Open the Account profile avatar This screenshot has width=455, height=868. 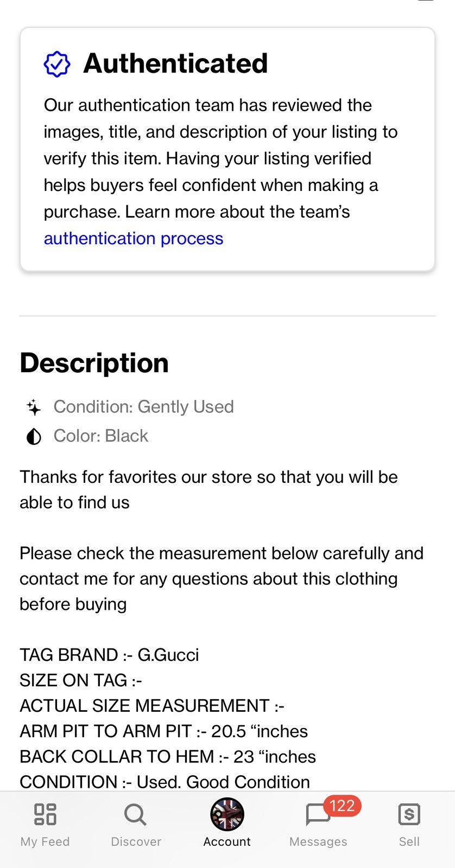click(227, 814)
